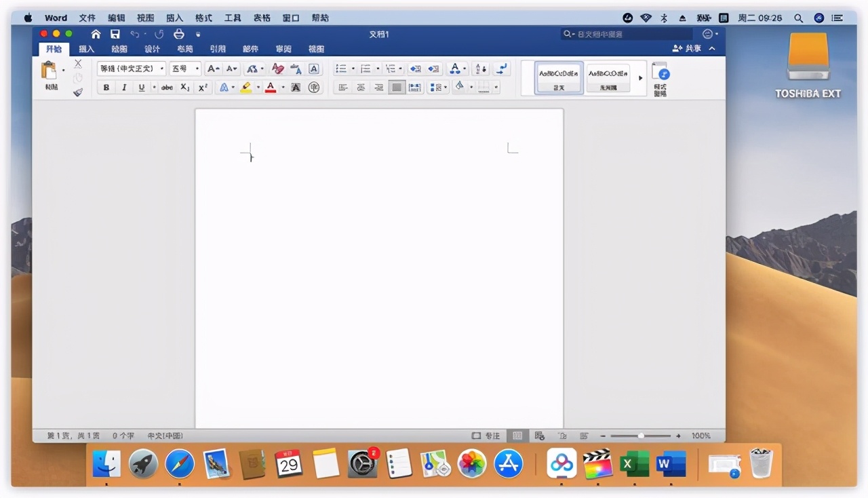Click the Increase Font Size icon
The height and width of the screenshot is (498, 868).
[x=213, y=69]
